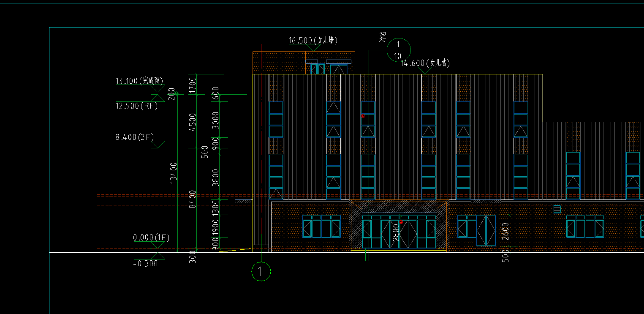The height and width of the screenshot is (314, 644).
Task: Select the louver vent symbol on brick wall
Action: [x=557, y=209]
